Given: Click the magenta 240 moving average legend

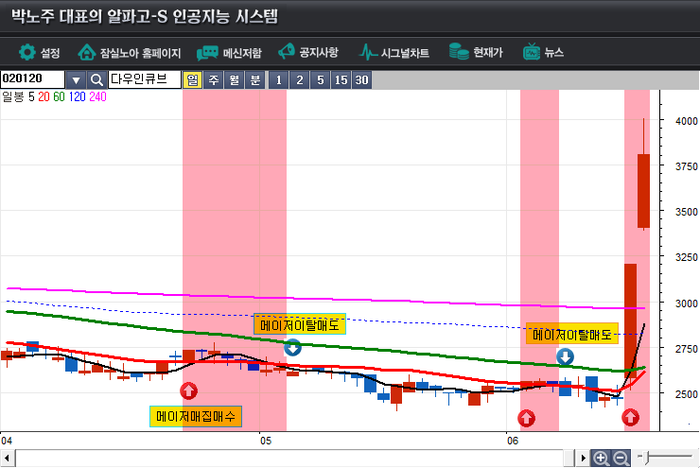Looking at the screenshot, I should coord(98,97).
